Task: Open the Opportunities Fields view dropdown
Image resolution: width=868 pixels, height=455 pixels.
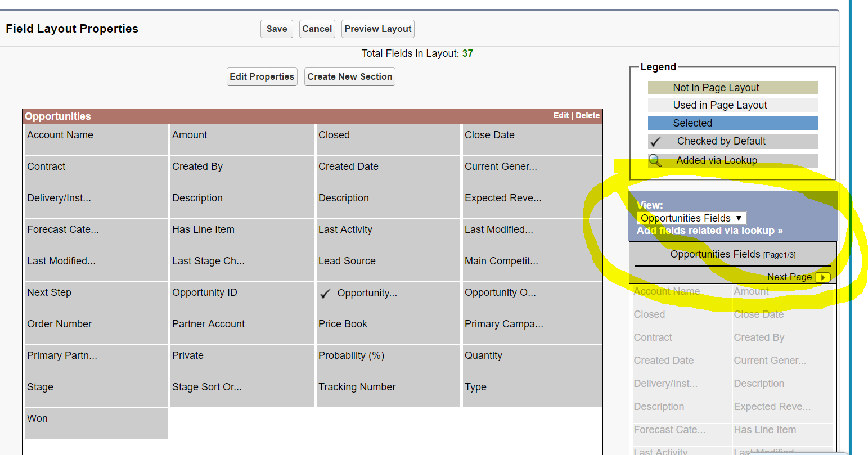Action: [691, 218]
